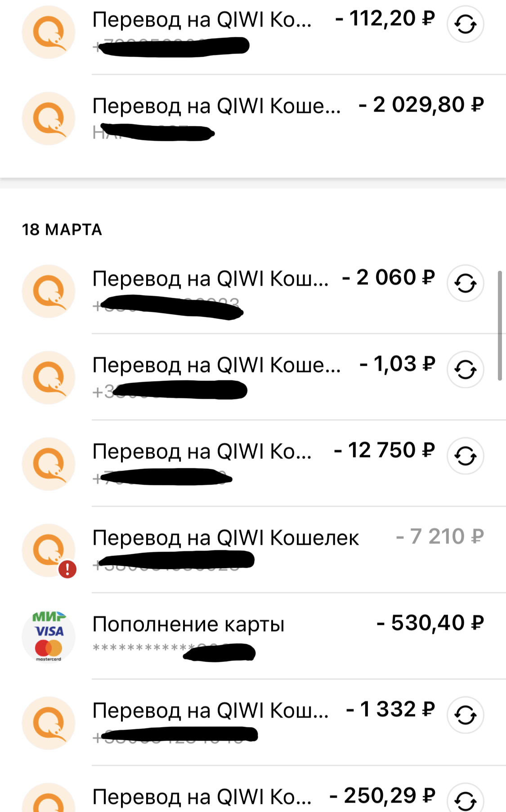
Task: Tap repeat icon for 2 060 ₽ transfer
Action: 465,283
